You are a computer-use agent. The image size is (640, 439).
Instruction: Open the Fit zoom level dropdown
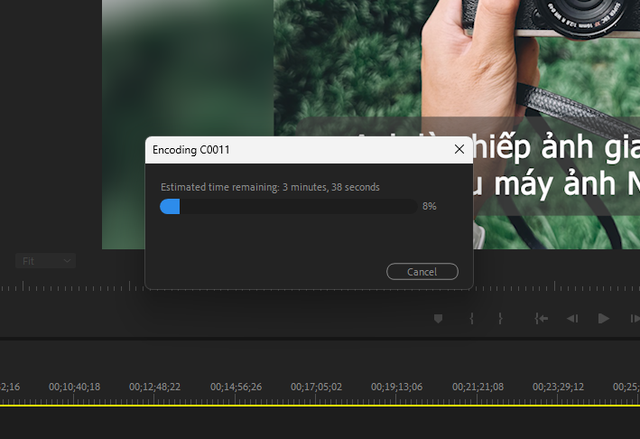tap(47, 261)
